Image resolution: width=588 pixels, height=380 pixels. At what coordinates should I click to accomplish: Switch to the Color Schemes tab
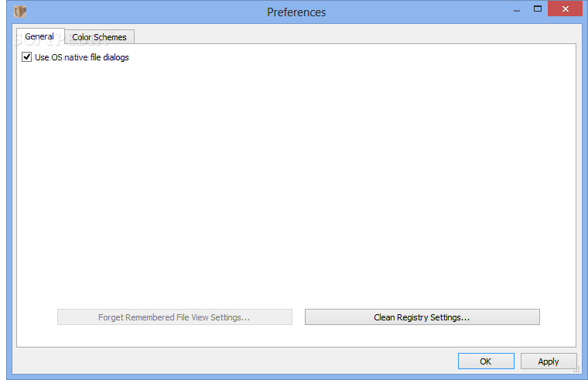[x=99, y=37]
